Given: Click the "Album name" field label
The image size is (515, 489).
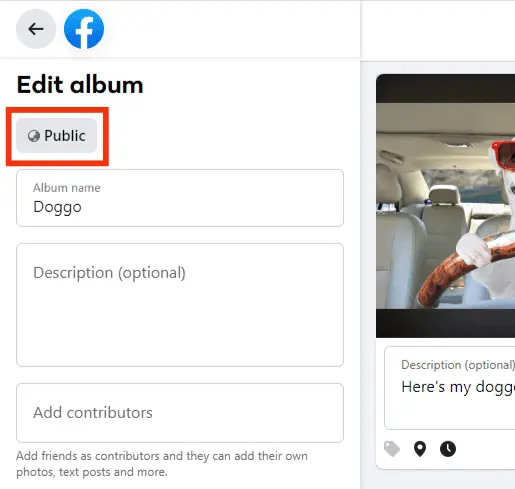Looking at the screenshot, I should pyautogui.click(x=67, y=188).
